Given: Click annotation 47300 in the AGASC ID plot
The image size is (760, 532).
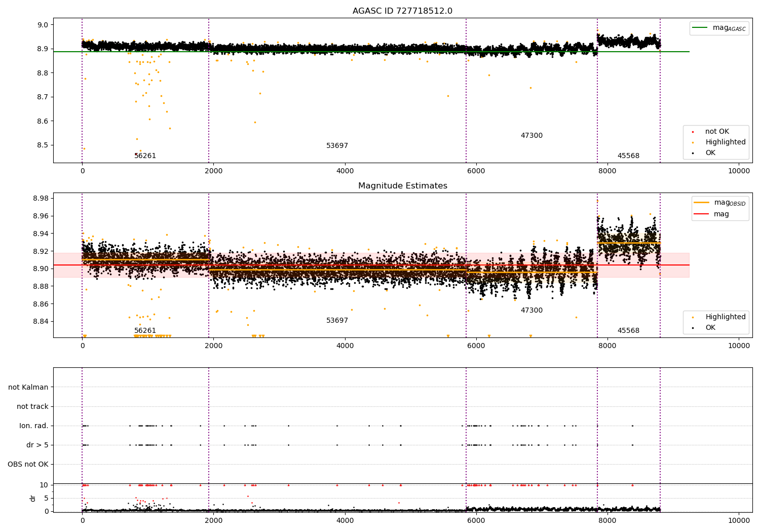Looking at the screenshot, I should pos(531,136).
